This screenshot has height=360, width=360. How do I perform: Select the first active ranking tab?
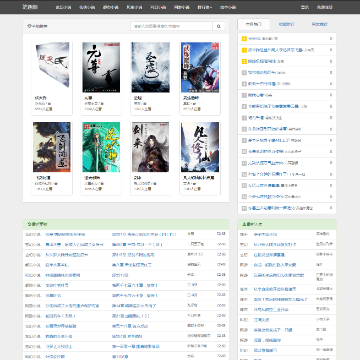coord(254,24)
